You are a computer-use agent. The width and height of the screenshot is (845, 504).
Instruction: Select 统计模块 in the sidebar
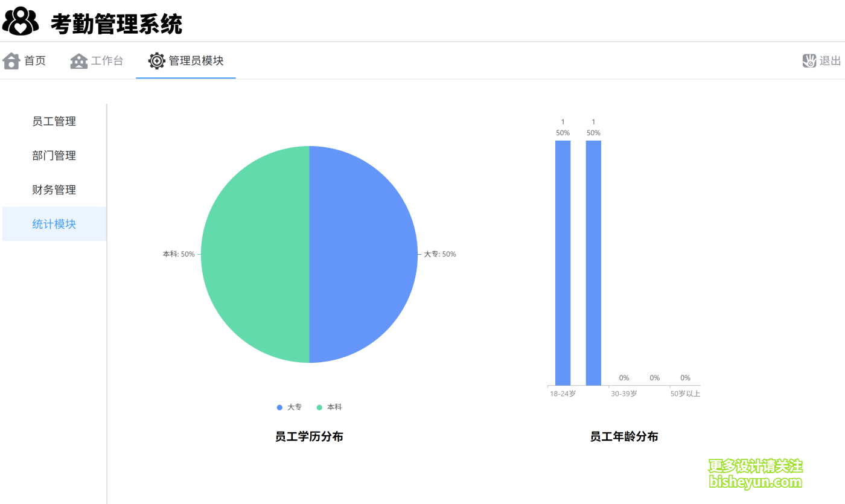click(54, 224)
